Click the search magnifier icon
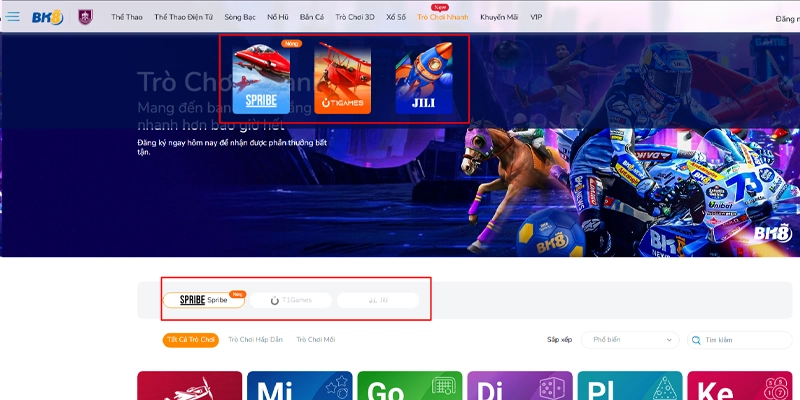 coord(696,340)
